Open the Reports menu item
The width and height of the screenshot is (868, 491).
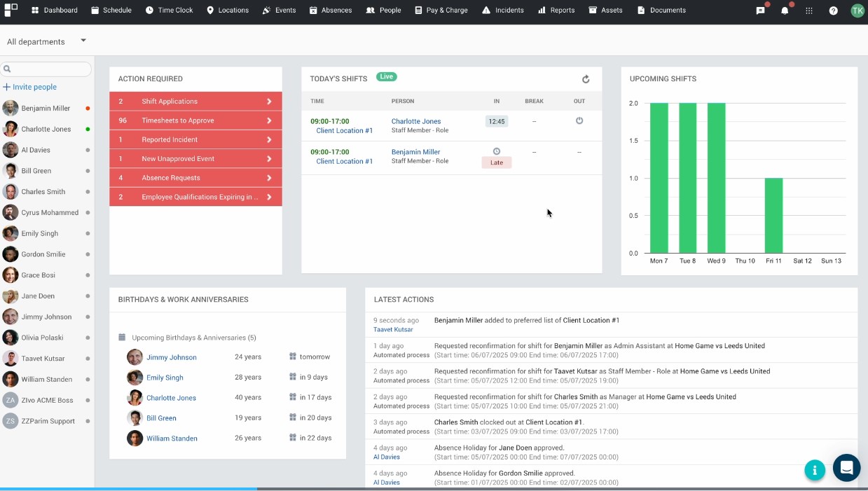tap(556, 11)
